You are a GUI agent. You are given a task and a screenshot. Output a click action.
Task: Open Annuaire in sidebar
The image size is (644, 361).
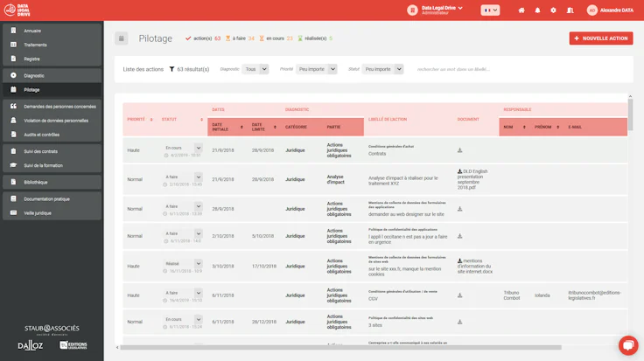coord(52,31)
